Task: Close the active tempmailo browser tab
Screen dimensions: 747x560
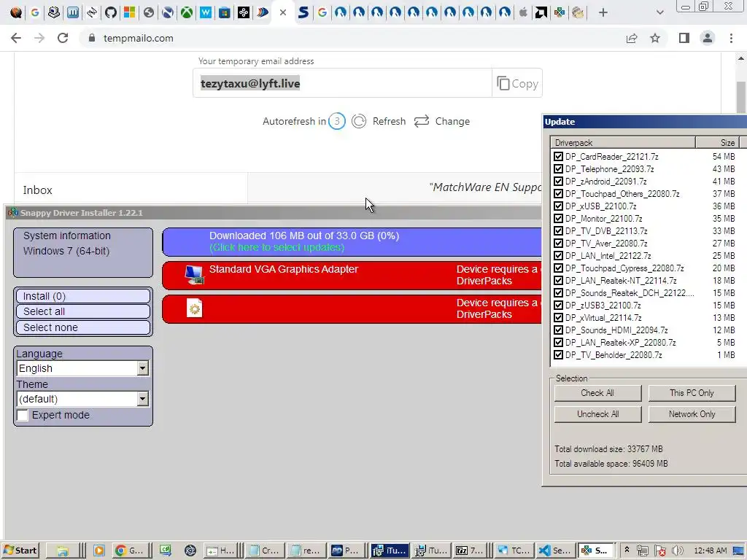Action: point(283,12)
